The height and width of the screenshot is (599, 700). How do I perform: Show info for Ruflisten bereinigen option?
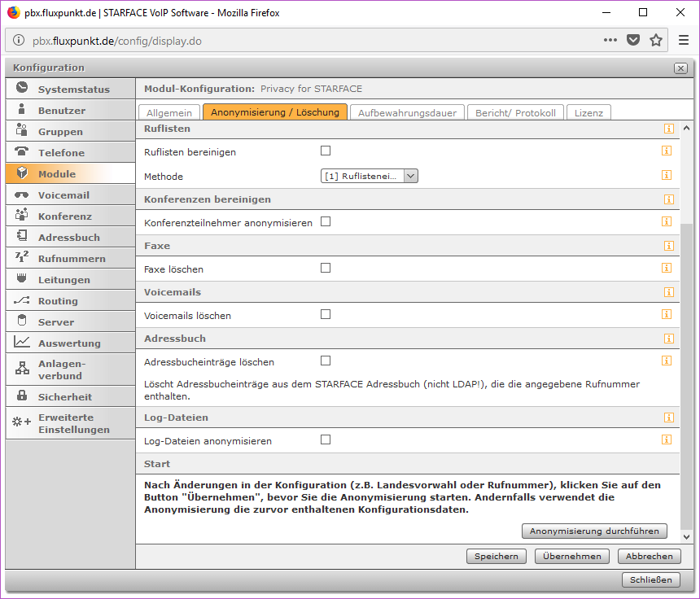666,151
